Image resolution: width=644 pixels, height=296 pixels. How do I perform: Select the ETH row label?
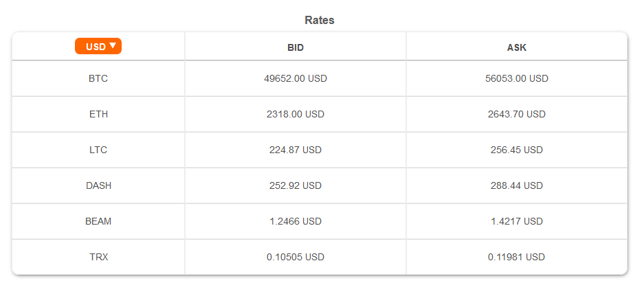(x=98, y=114)
